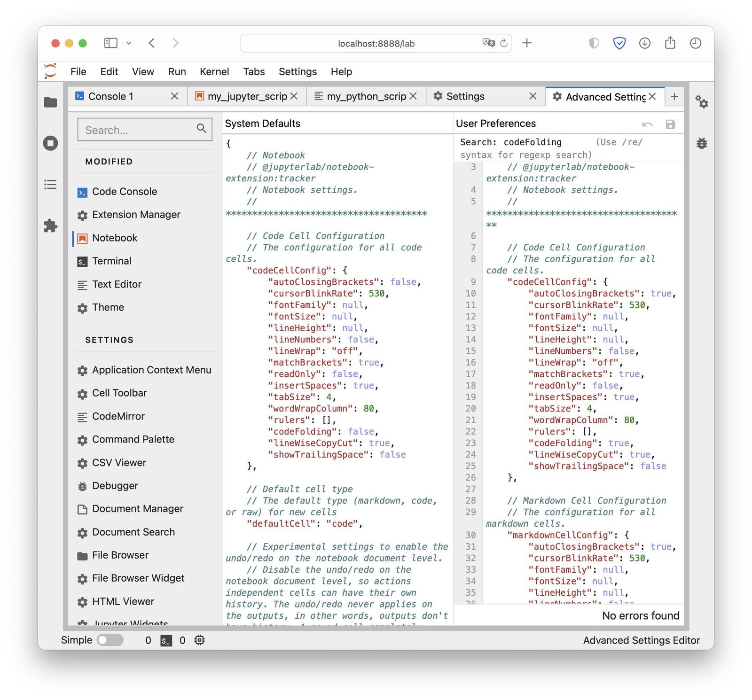Open the Settings menu
This screenshot has width=752, height=700.
pyautogui.click(x=298, y=71)
